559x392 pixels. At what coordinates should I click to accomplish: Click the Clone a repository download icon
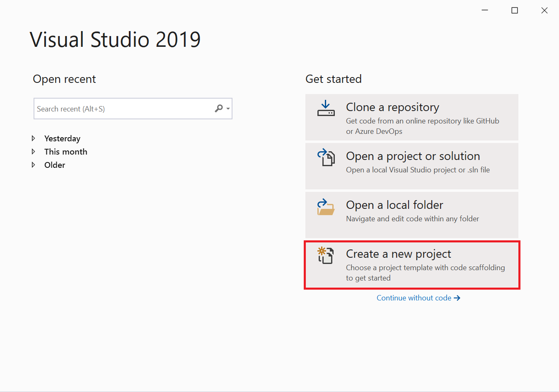(326, 108)
